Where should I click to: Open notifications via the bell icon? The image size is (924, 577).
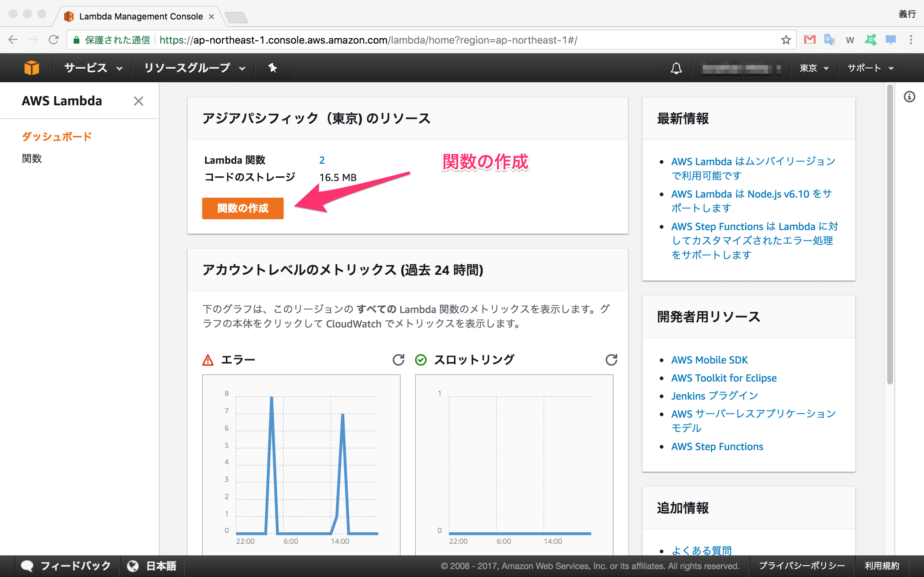point(675,67)
